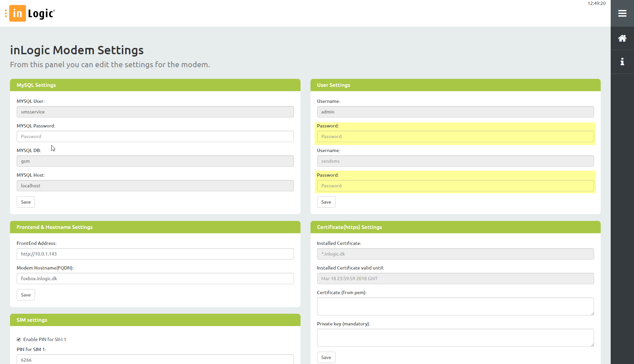Save the Certificate settings
This screenshot has width=634, height=364.
pyautogui.click(x=326, y=357)
